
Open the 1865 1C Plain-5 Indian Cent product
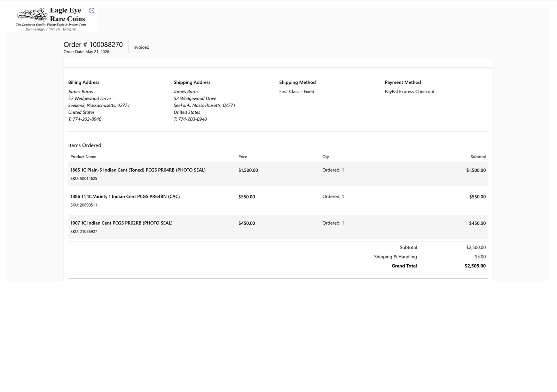click(138, 170)
